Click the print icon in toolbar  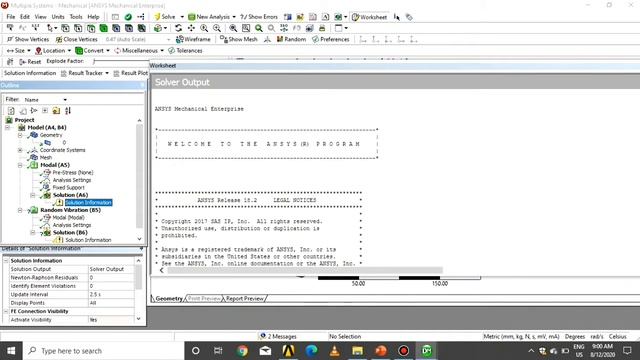pos(322,28)
